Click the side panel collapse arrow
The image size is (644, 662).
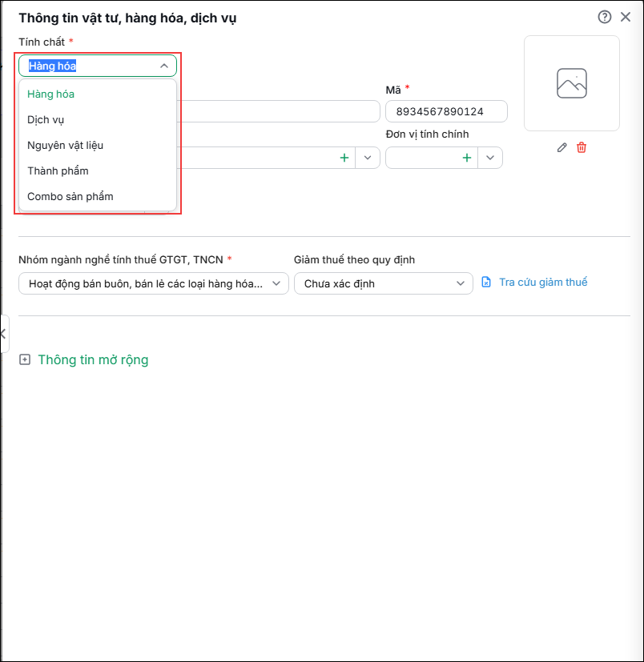4,334
